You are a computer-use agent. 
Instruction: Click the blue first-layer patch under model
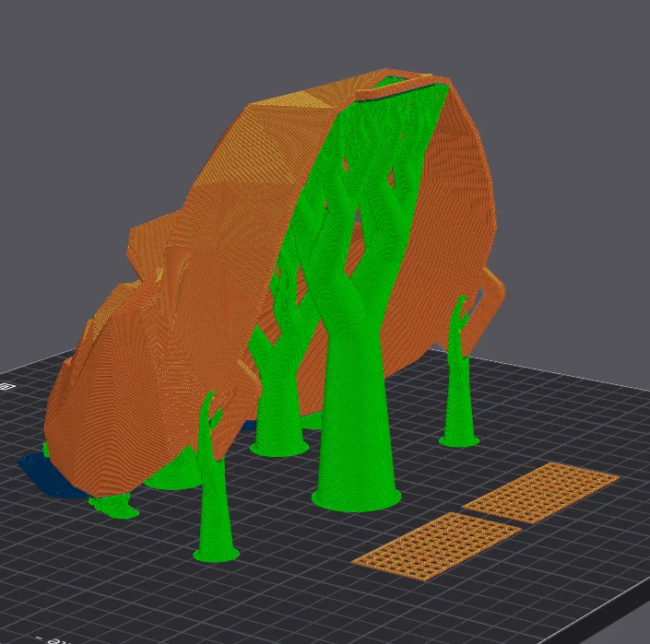pos(52,476)
